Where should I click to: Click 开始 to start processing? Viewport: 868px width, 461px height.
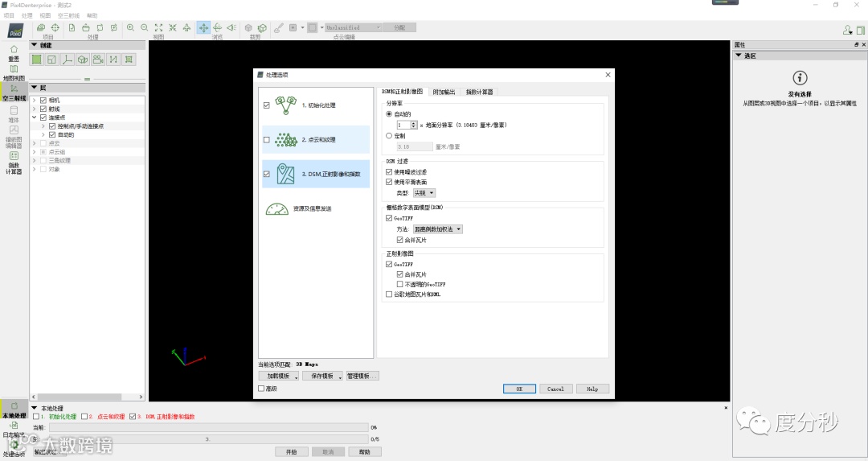click(291, 451)
